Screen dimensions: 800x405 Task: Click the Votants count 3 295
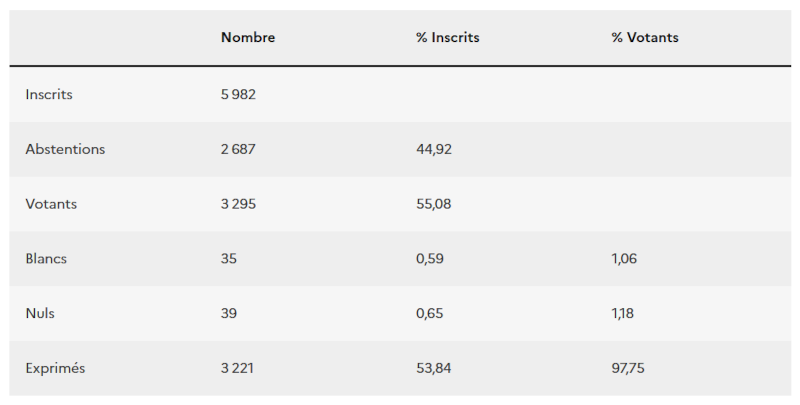click(x=240, y=204)
